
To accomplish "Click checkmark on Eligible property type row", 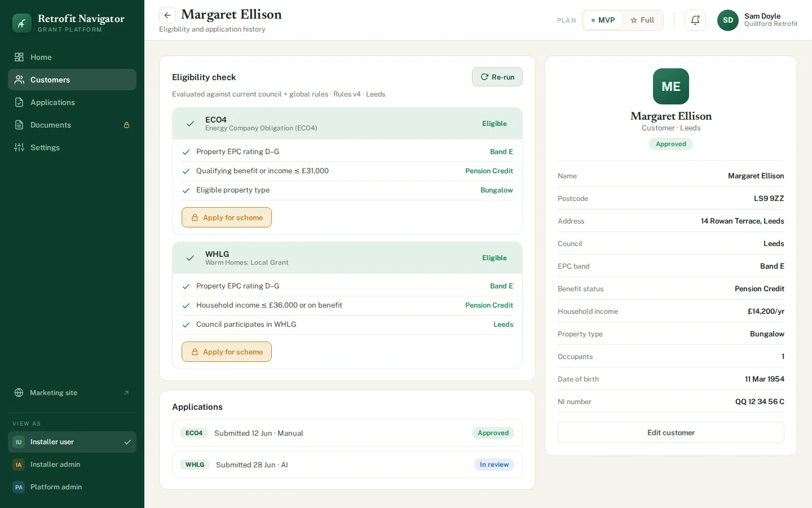I will coord(186,190).
